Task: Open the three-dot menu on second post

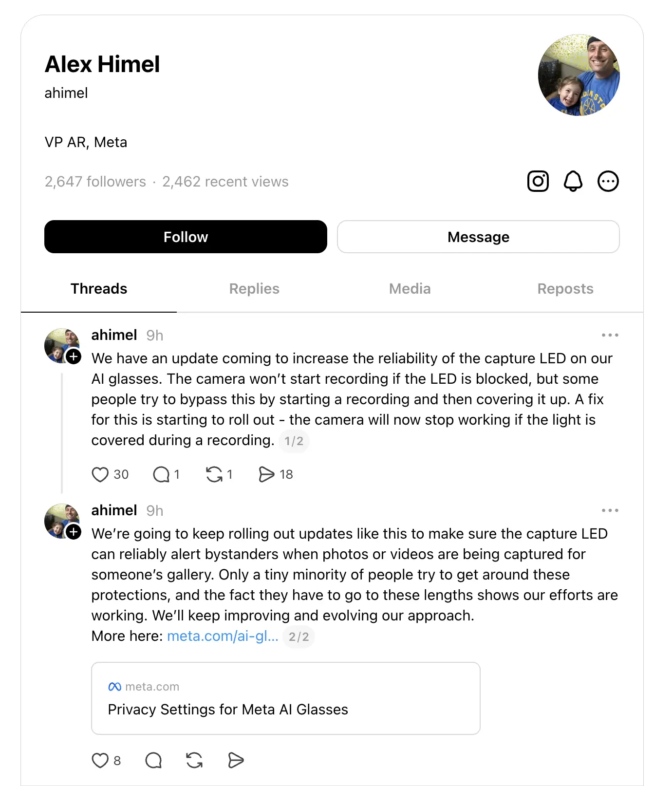Action: pyautogui.click(x=610, y=510)
